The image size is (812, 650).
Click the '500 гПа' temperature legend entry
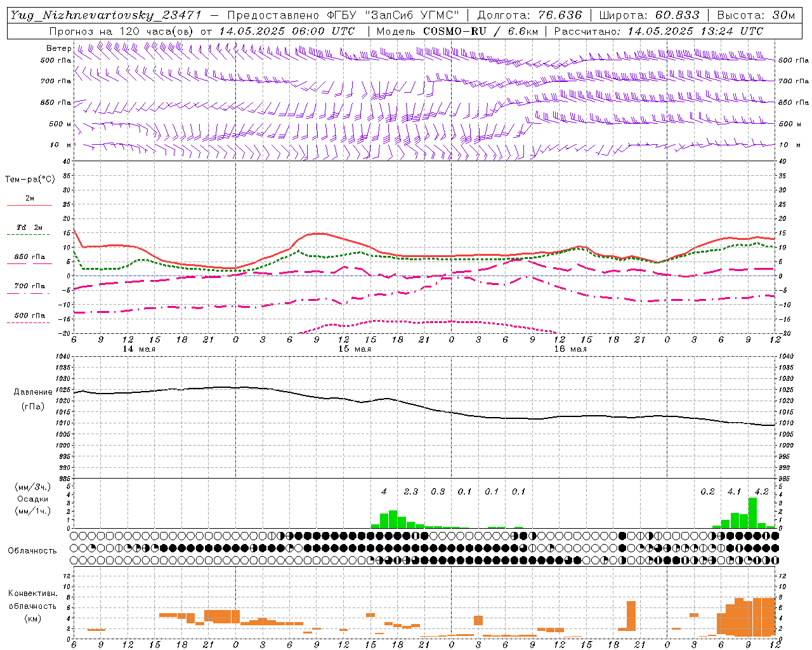click(x=30, y=315)
